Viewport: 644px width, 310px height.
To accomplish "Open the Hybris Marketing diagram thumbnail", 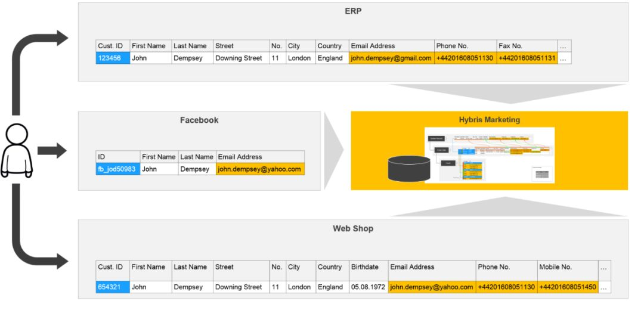I will tap(490, 155).
